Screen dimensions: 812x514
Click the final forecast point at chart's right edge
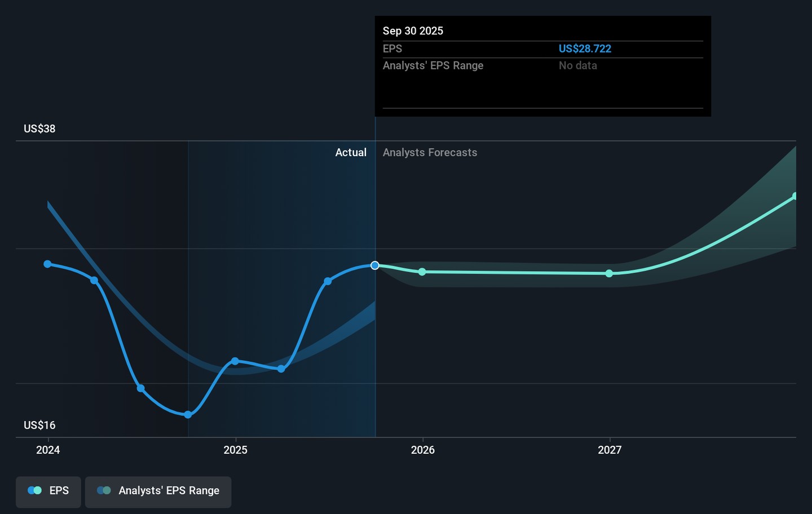click(x=795, y=196)
